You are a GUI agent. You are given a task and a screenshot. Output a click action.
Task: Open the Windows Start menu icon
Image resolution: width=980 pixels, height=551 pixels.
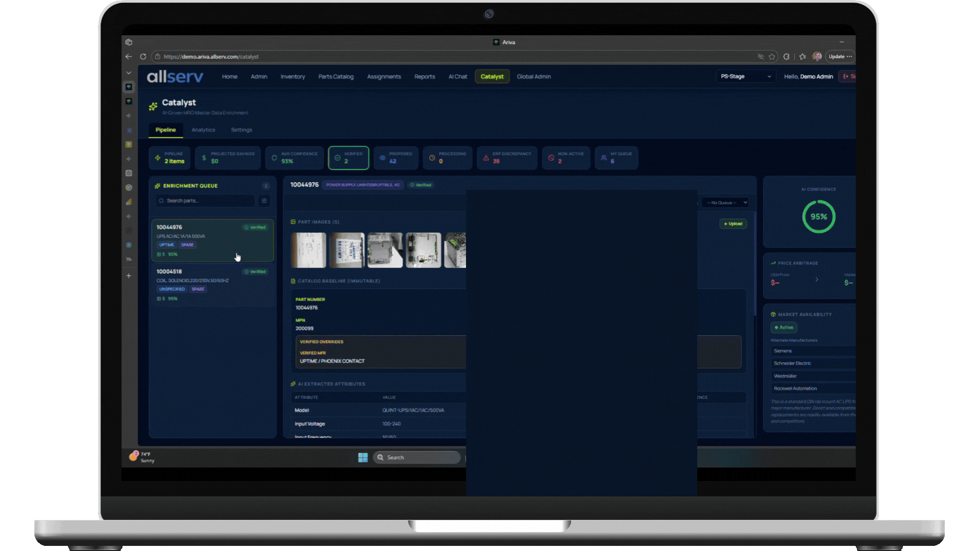coord(363,458)
